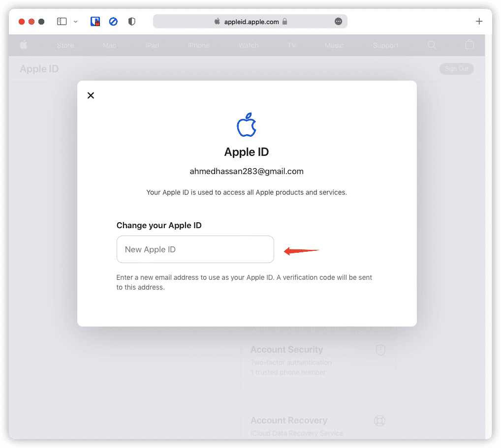Open the shopping bag icon
Screen dimensions: 501x448
pyautogui.click(x=470, y=45)
